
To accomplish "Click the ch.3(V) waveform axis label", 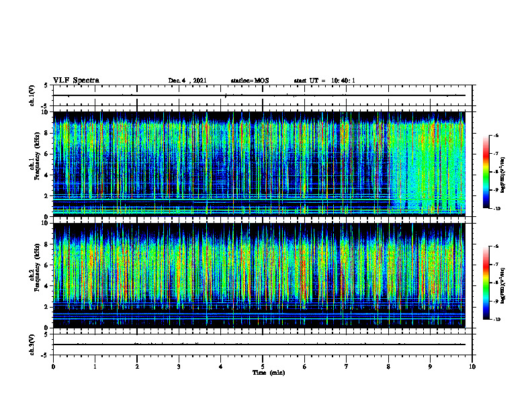I will 32,345.
